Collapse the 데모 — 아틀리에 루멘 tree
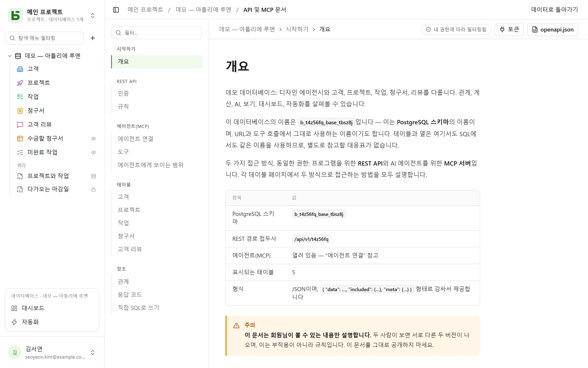The height and width of the screenshot is (368, 588). [10, 56]
